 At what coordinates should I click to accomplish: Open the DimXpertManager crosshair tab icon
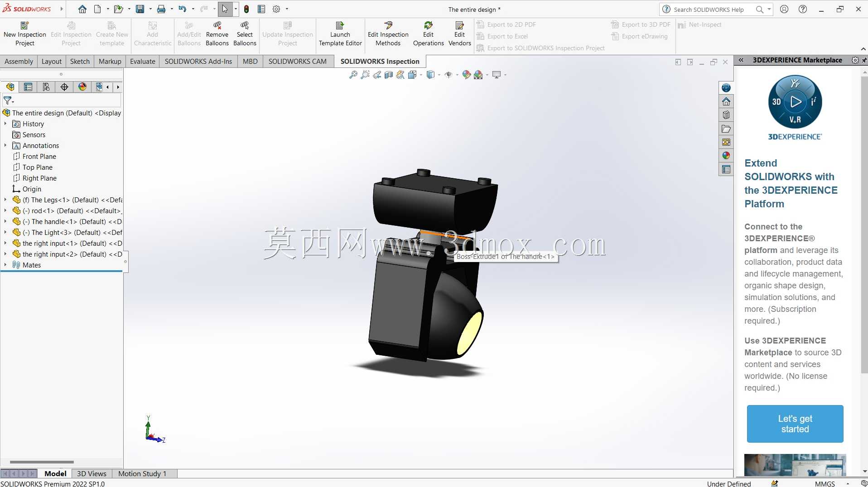coord(64,87)
